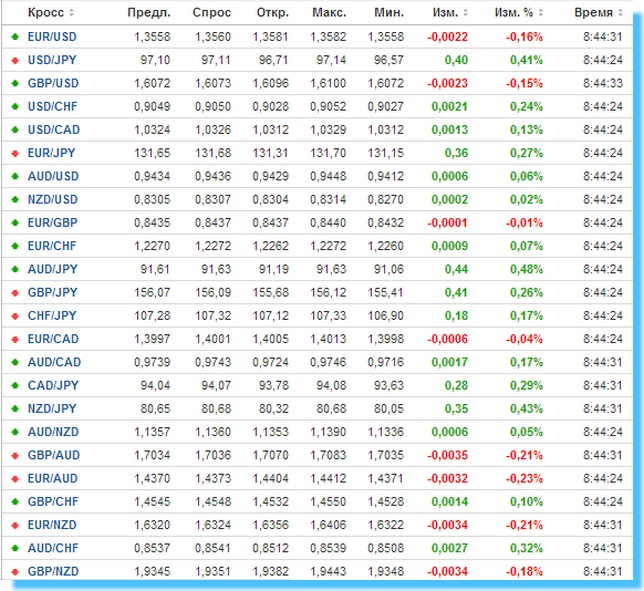Open the USD/CHF pair link

tap(52, 107)
